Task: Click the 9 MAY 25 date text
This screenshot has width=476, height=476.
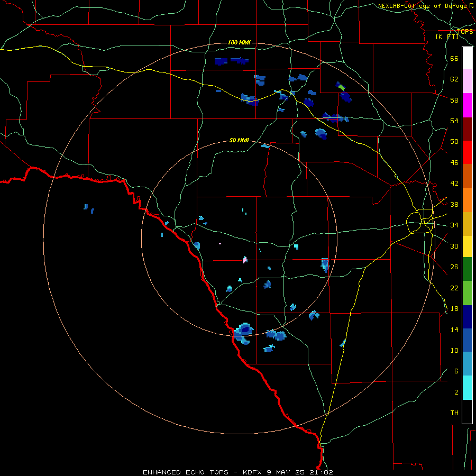Action: coord(285,472)
